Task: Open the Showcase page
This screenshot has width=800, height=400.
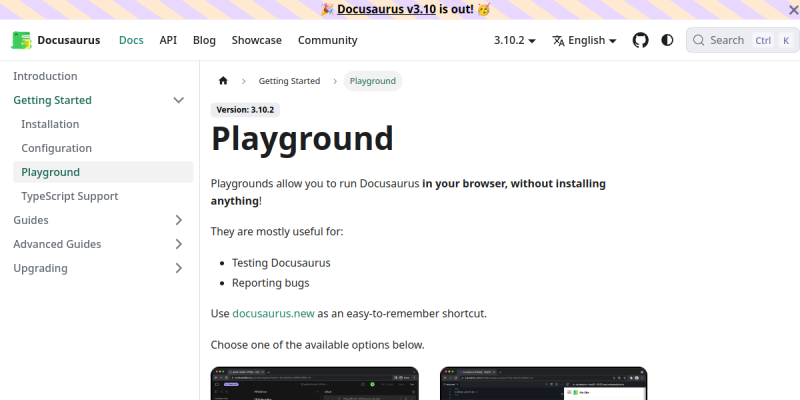Action: click(x=257, y=40)
